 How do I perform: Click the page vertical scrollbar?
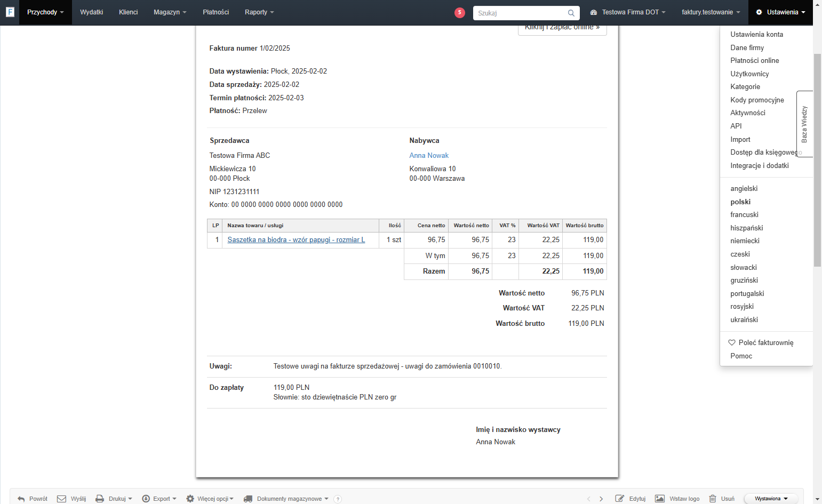pos(817,160)
